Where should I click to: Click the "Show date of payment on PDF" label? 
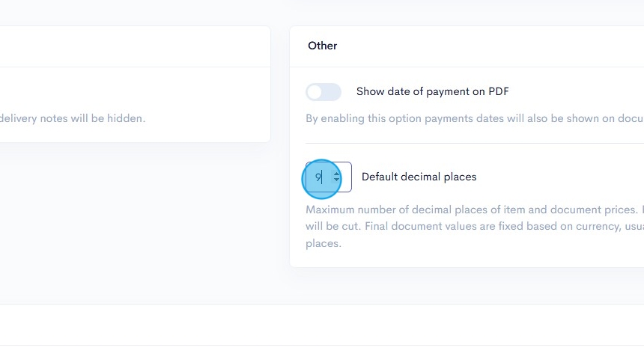click(432, 92)
